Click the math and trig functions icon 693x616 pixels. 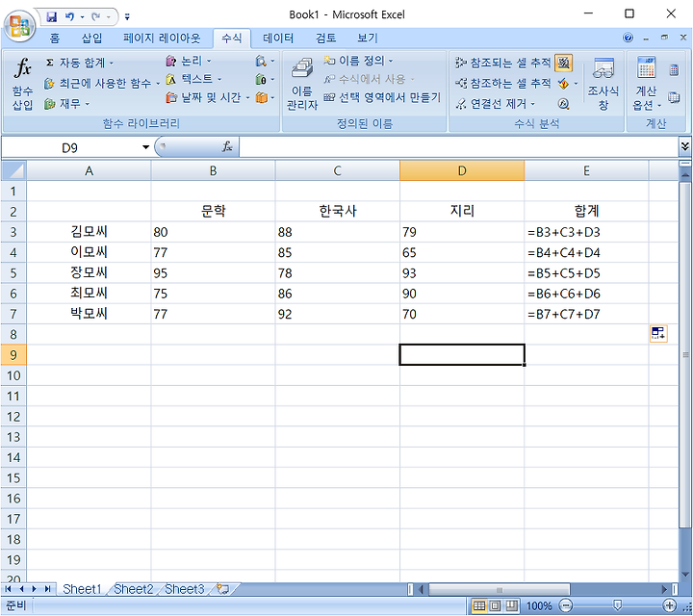point(261,79)
